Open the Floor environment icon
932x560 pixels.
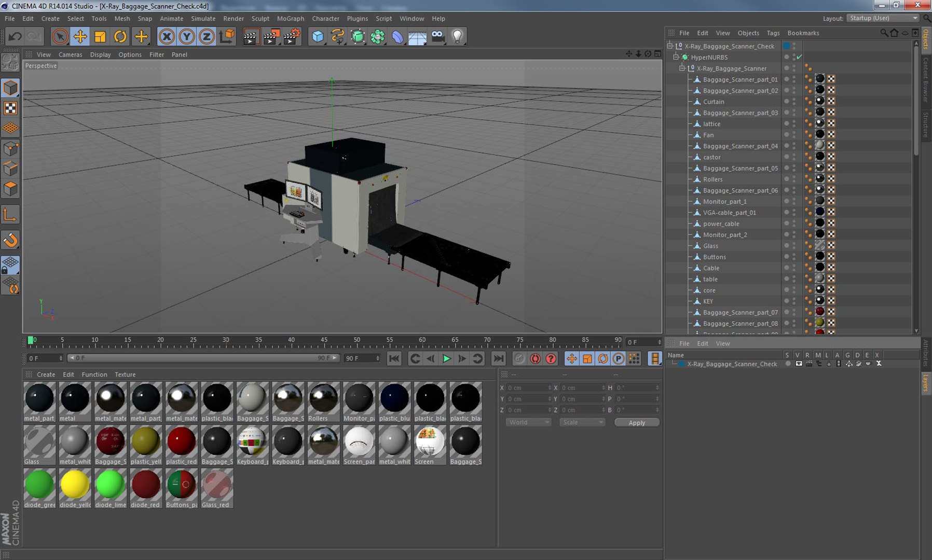tap(417, 36)
